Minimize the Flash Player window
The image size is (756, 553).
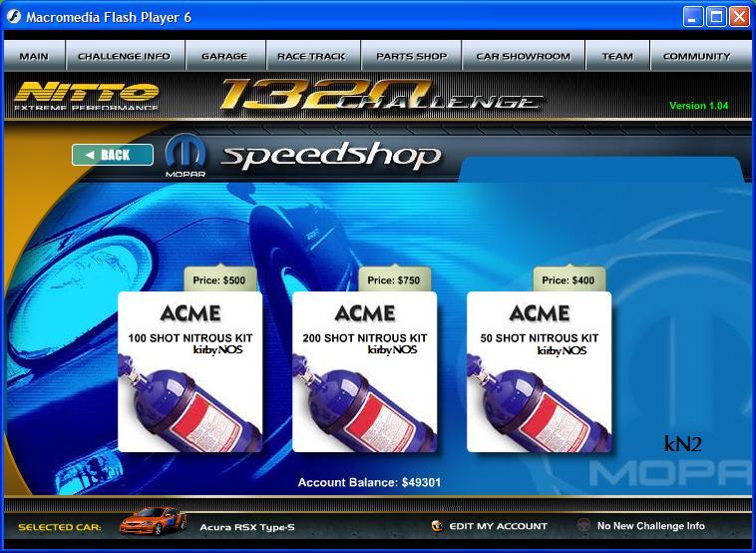[693, 17]
